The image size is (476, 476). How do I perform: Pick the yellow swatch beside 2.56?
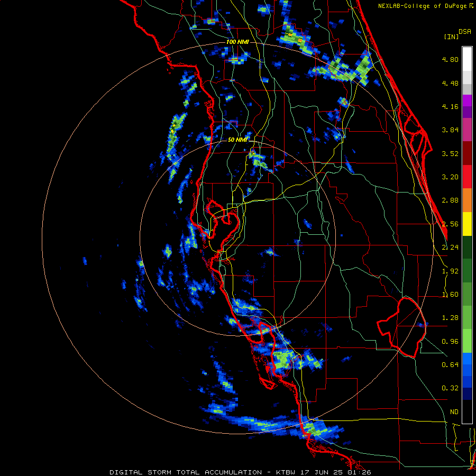click(467, 224)
